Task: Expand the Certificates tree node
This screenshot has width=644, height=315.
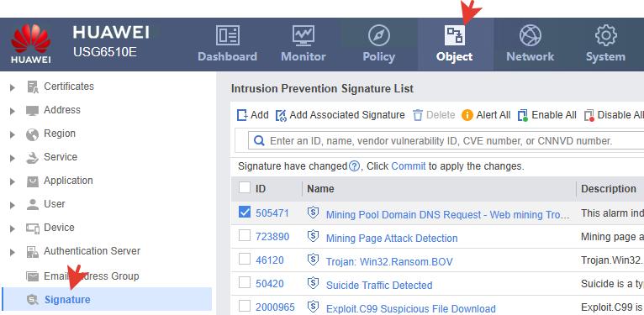Action: 13,87
